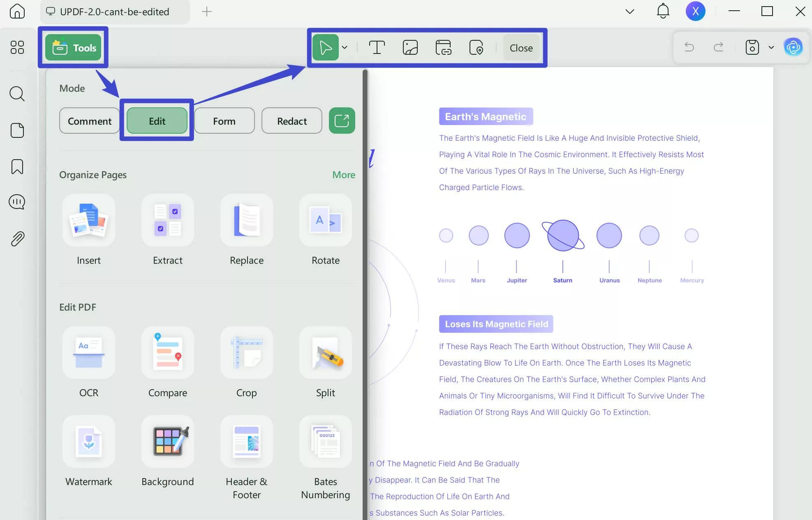Activate Comment mode
812x520 pixels.
click(x=89, y=121)
